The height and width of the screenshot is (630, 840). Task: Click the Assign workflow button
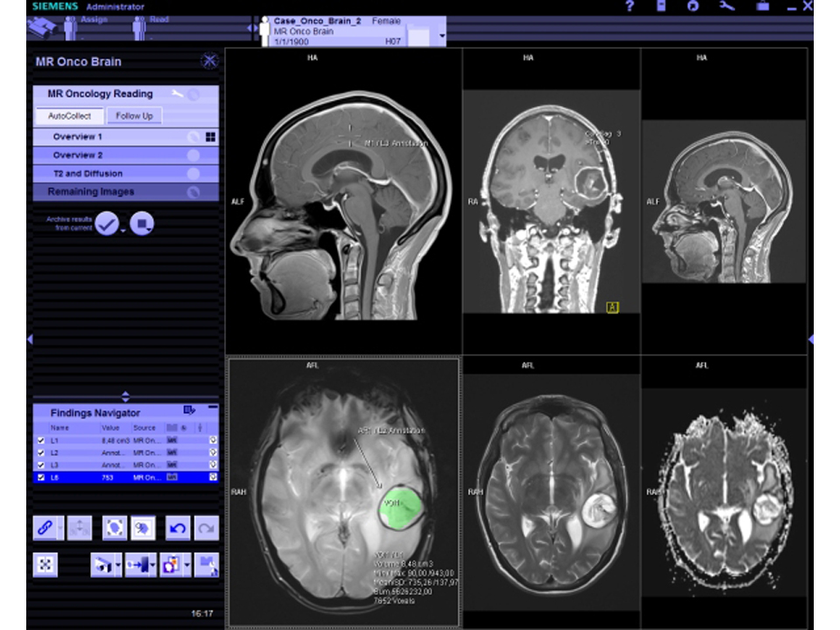point(87,28)
